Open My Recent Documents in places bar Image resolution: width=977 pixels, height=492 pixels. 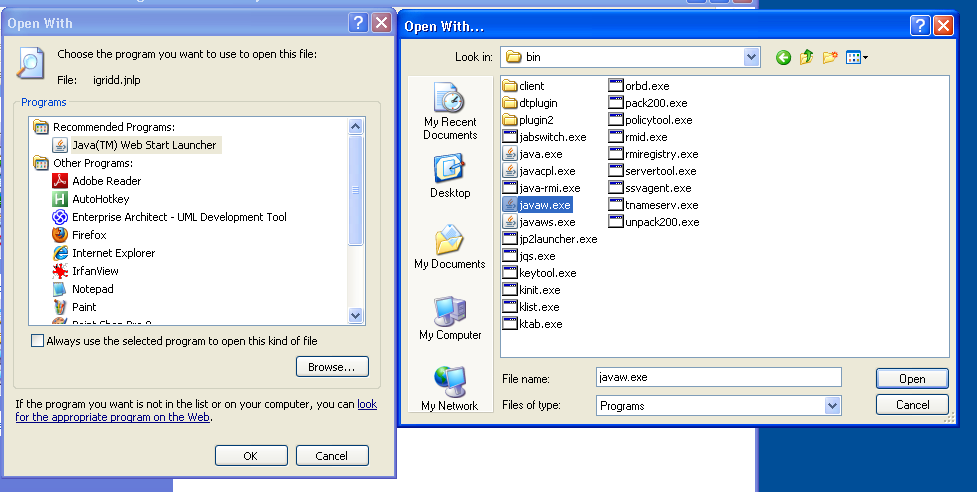click(x=450, y=111)
